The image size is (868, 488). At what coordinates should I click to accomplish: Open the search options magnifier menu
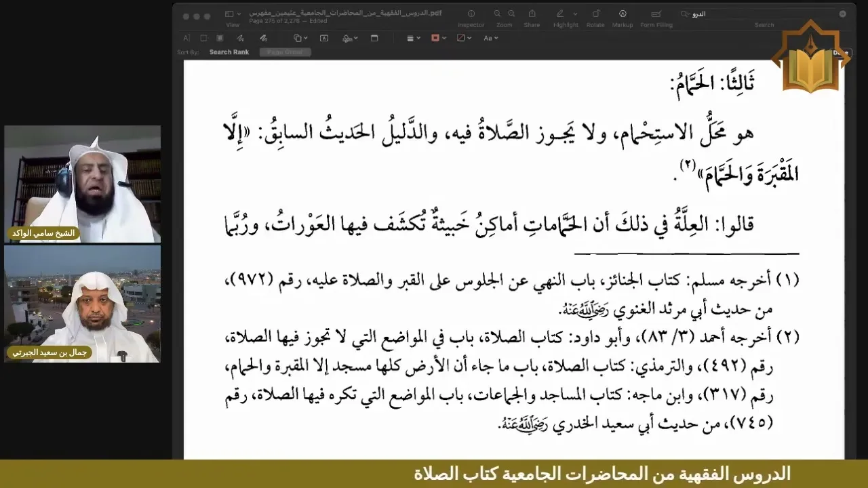tap(686, 14)
